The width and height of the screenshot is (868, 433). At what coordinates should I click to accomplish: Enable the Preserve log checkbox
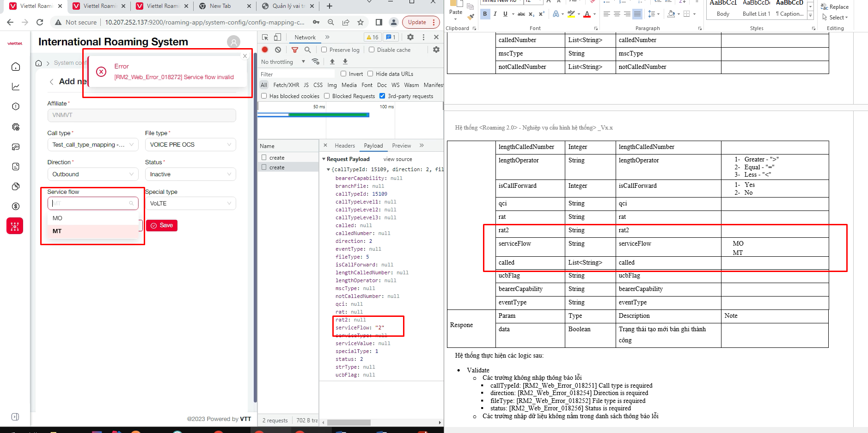(x=324, y=49)
